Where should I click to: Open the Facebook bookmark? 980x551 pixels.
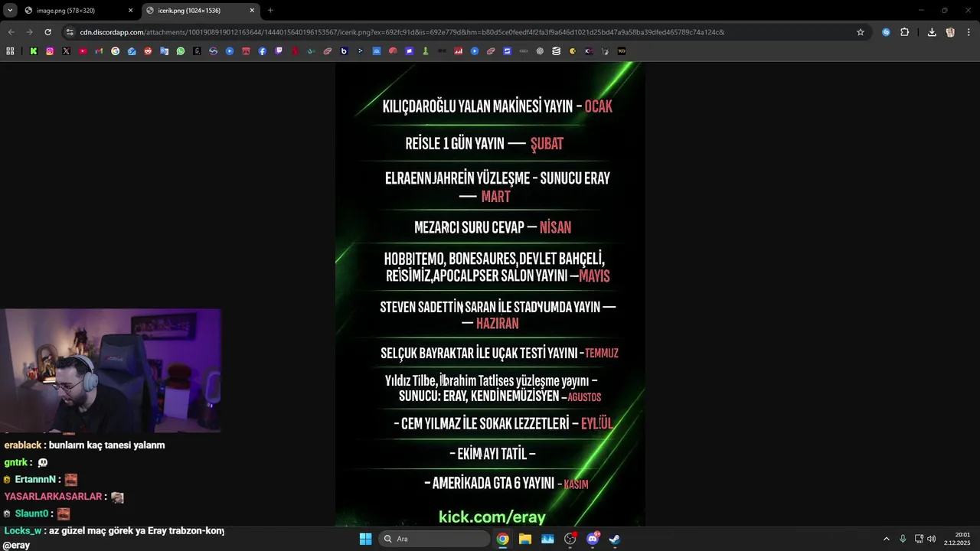(x=263, y=51)
